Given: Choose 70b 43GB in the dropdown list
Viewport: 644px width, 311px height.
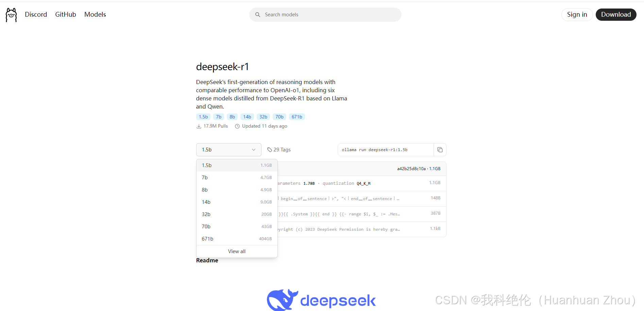Looking at the screenshot, I should [237, 227].
